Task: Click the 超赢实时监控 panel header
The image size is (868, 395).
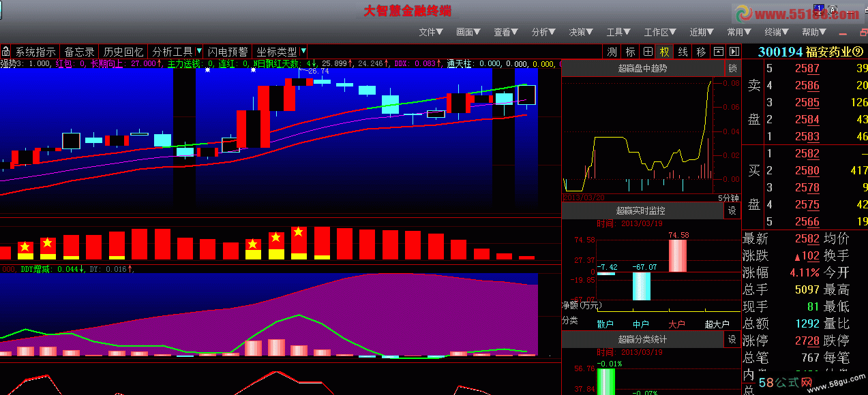Action: pos(642,211)
